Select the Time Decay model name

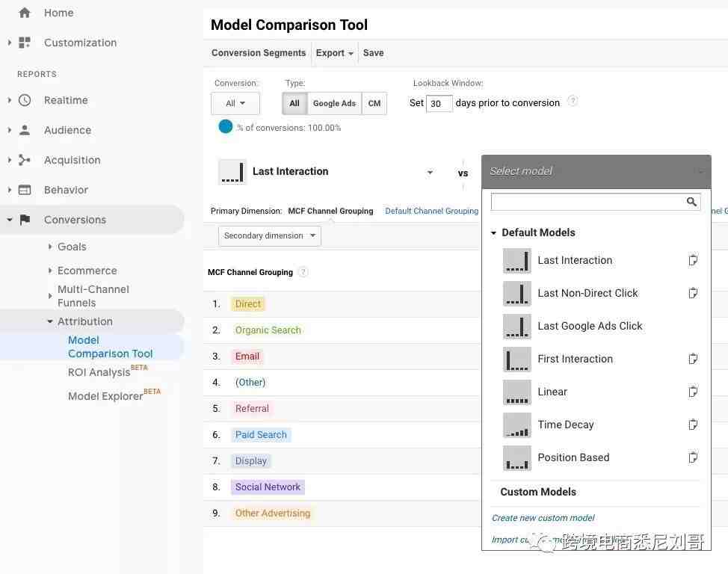pos(566,425)
